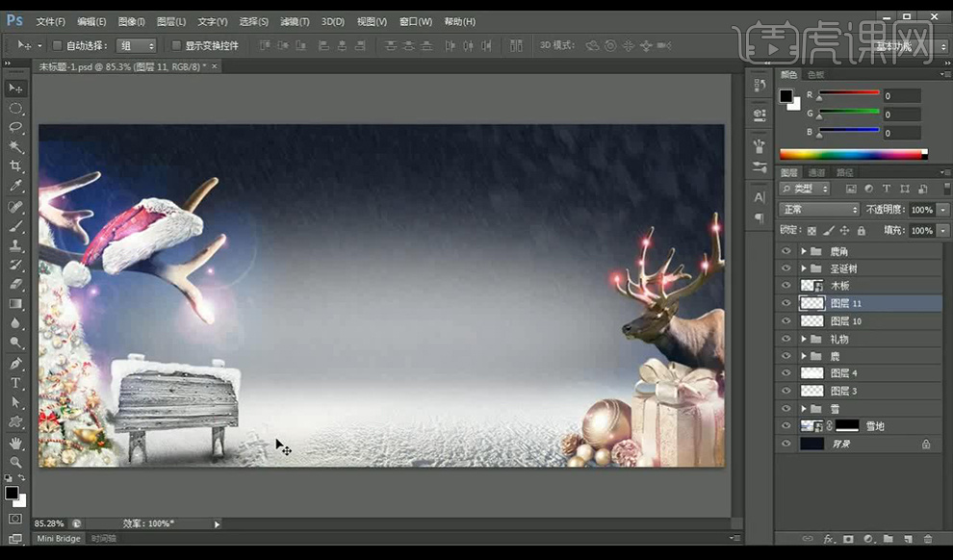Open the auto-select 组 dropdown
The image size is (953, 560).
137,45
